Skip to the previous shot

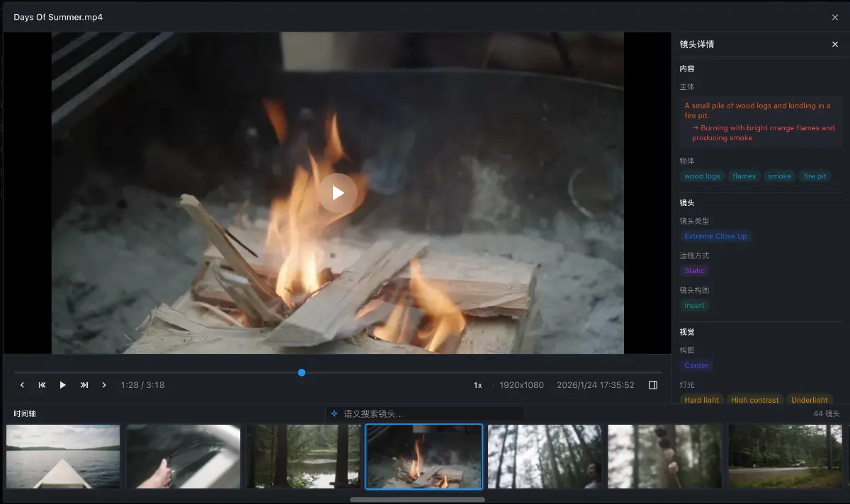pos(42,385)
